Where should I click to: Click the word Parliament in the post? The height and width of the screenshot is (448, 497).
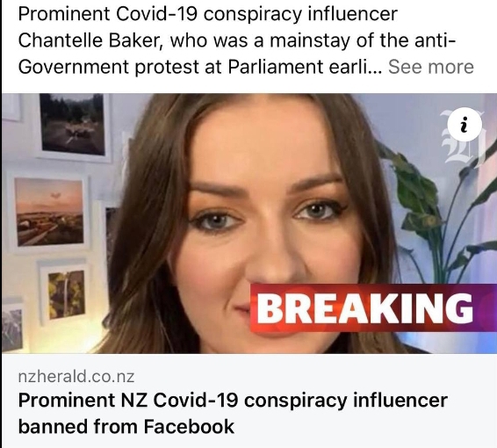pos(276,67)
